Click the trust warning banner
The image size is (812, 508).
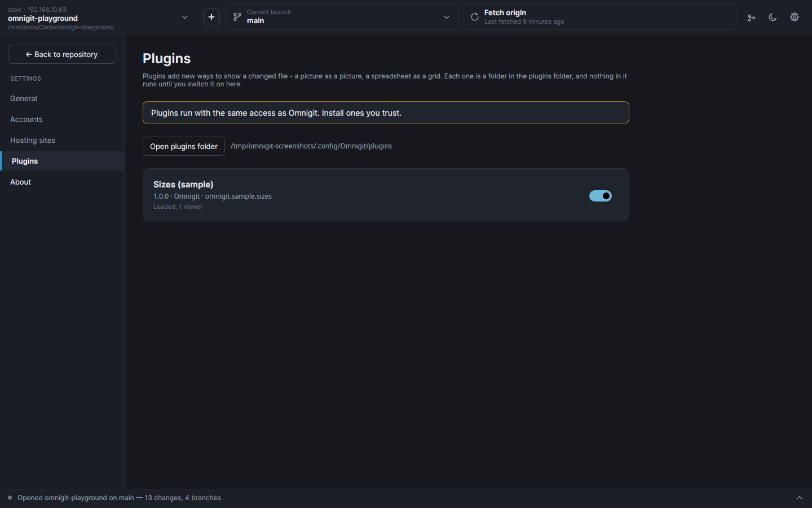click(x=386, y=113)
